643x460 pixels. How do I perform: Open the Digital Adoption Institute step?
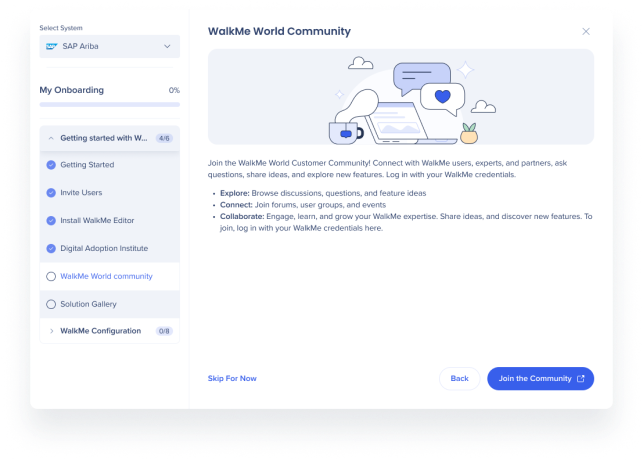point(109,248)
